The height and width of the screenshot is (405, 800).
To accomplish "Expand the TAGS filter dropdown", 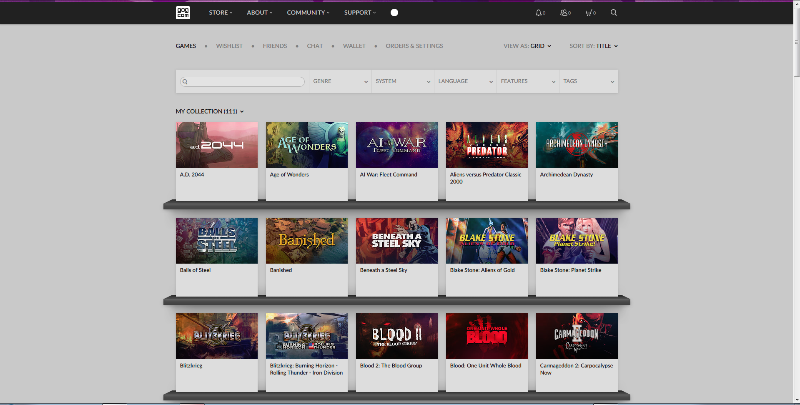I will 589,82.
